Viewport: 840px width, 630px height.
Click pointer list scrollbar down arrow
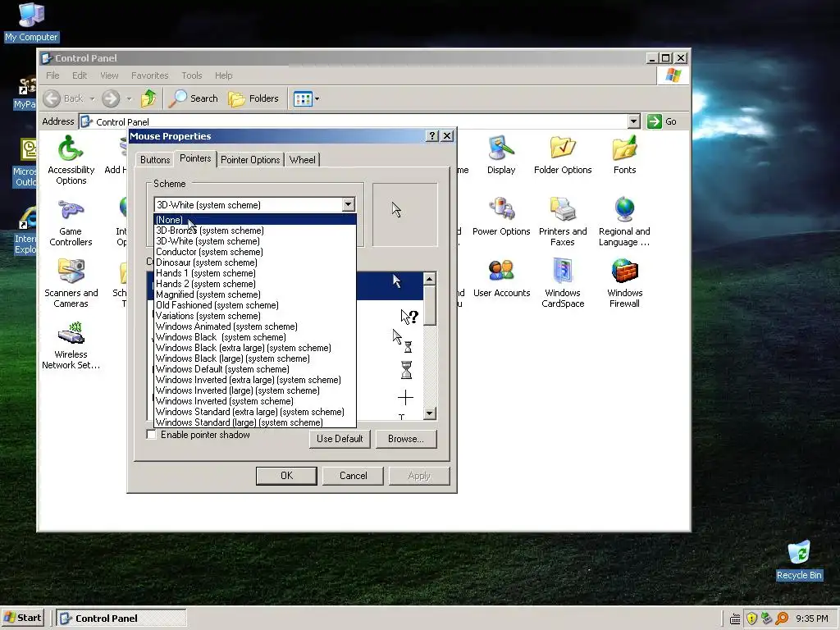pyautogui.click(x=430, y=413)
